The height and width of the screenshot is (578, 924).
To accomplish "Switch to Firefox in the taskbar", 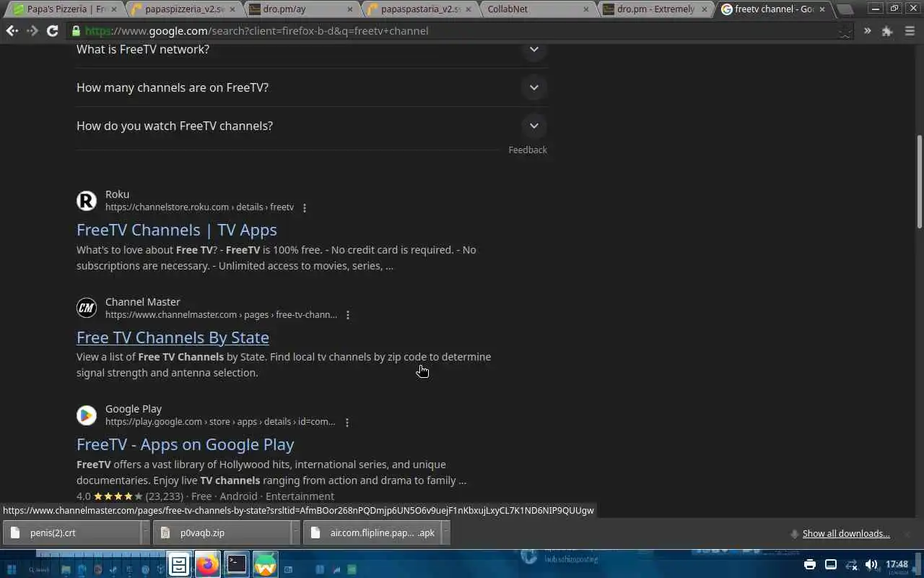I will point(208,564).
